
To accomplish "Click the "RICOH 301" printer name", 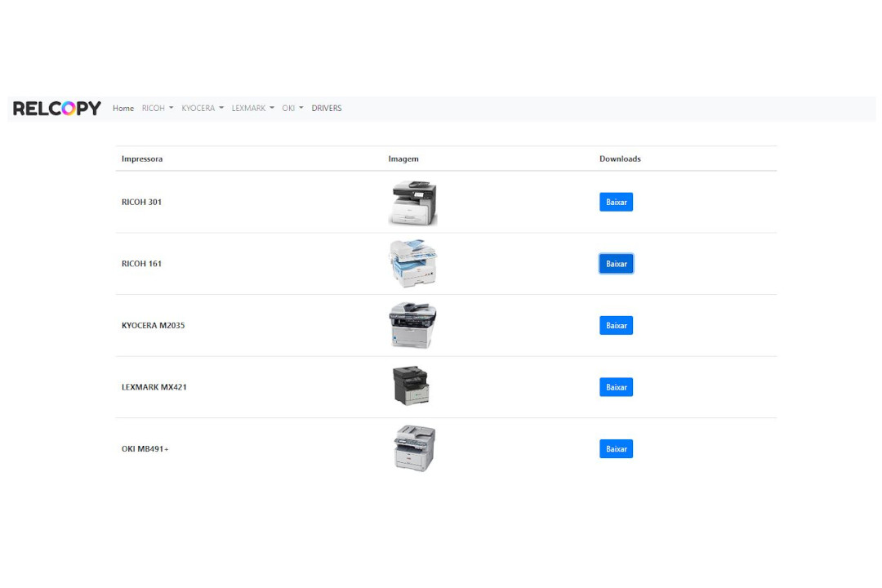I will coord(142,202).
